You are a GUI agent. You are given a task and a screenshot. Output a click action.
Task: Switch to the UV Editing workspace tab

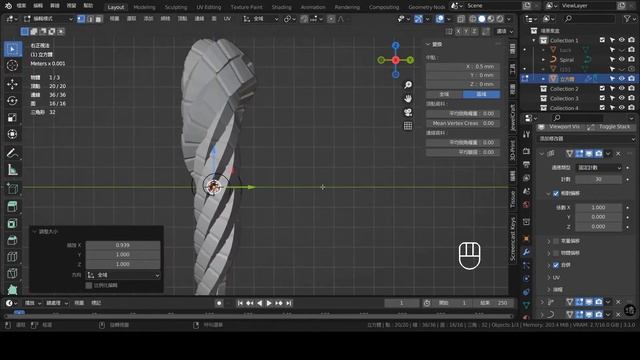(x=209, y=7)
